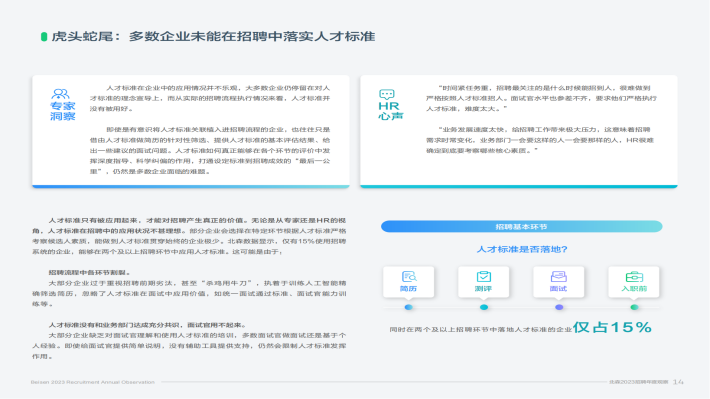This screenshot has height=399, width=710.
Task: Click the expert paragraph starting 即使是有意识将人才标准
Action: 210,150
